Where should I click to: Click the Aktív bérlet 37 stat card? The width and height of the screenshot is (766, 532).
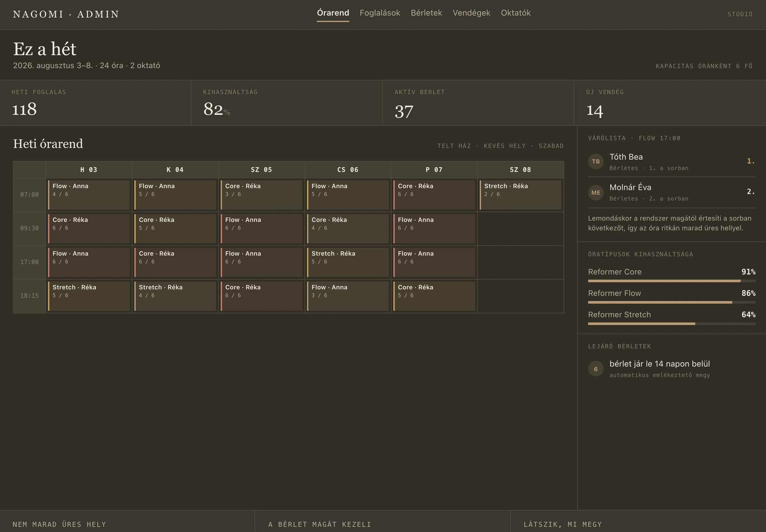click(478, 103)
